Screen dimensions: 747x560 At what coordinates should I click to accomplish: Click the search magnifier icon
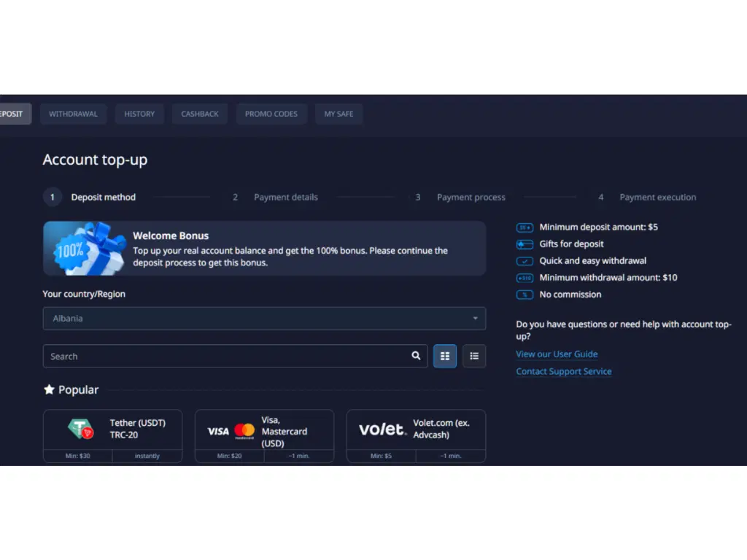point(416,356)
